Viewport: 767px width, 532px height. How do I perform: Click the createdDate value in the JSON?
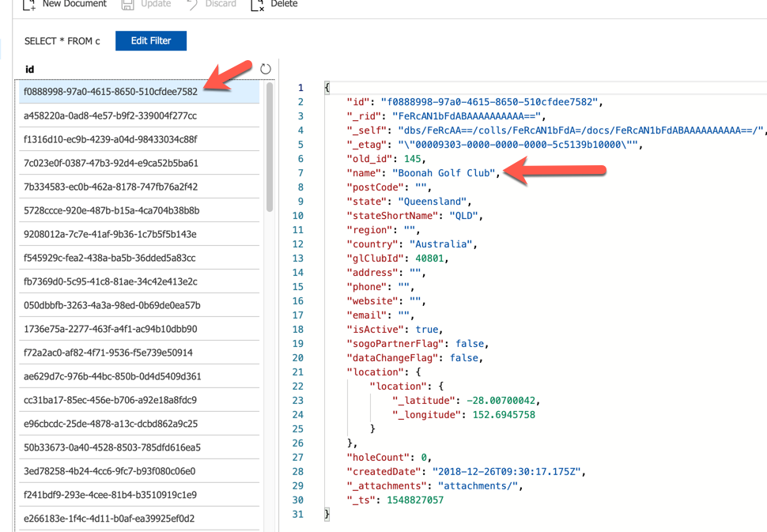point(507,472)
